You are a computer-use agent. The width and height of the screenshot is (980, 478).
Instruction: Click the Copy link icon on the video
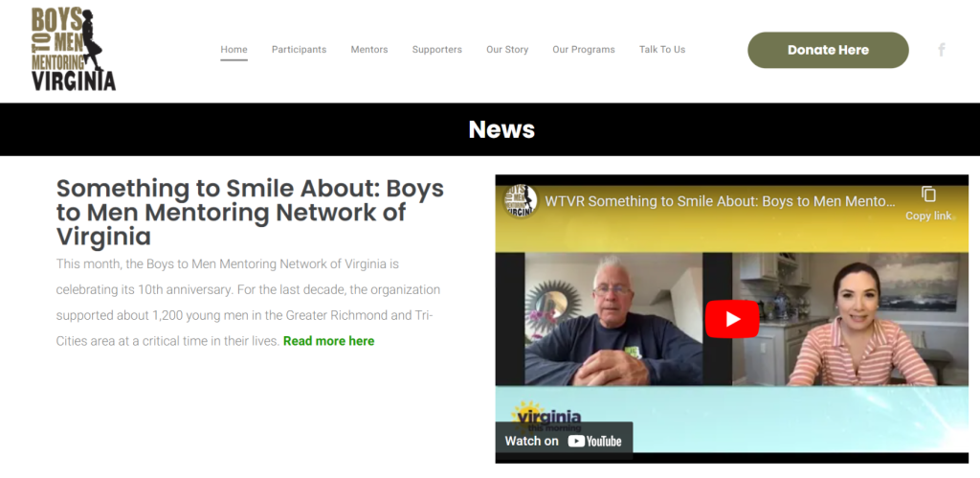(x=928, y=203)
